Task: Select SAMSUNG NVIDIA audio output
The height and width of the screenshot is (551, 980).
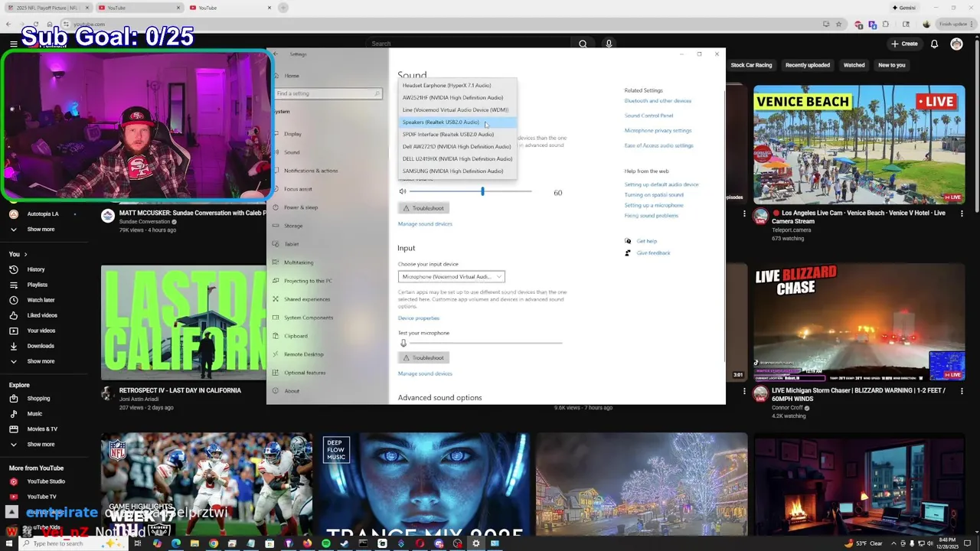Action: click(x=457, y=171)
